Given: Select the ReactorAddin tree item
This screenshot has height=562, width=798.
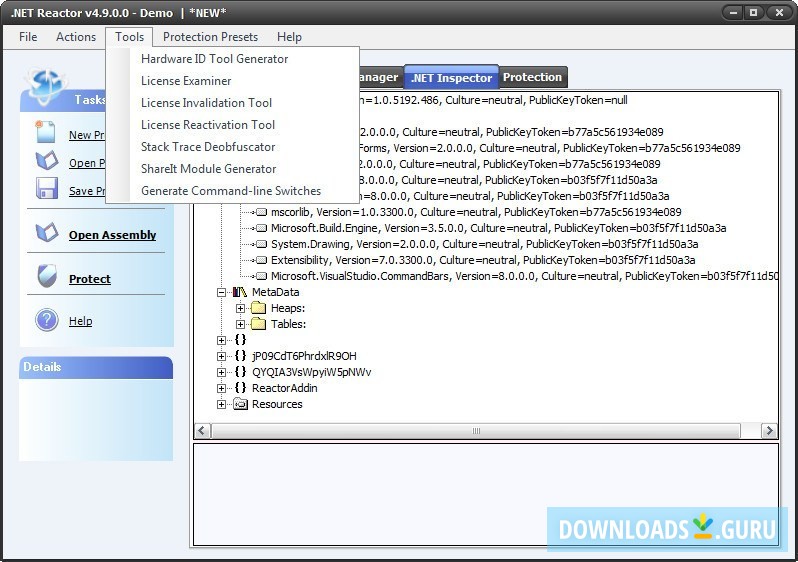Looking at the screenshot, I should pos(284,388).
